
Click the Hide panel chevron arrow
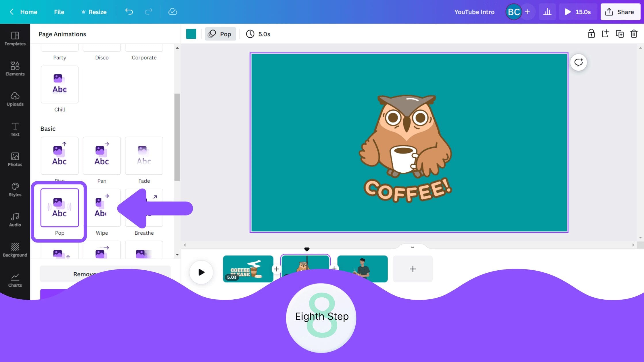coord(185,245)
